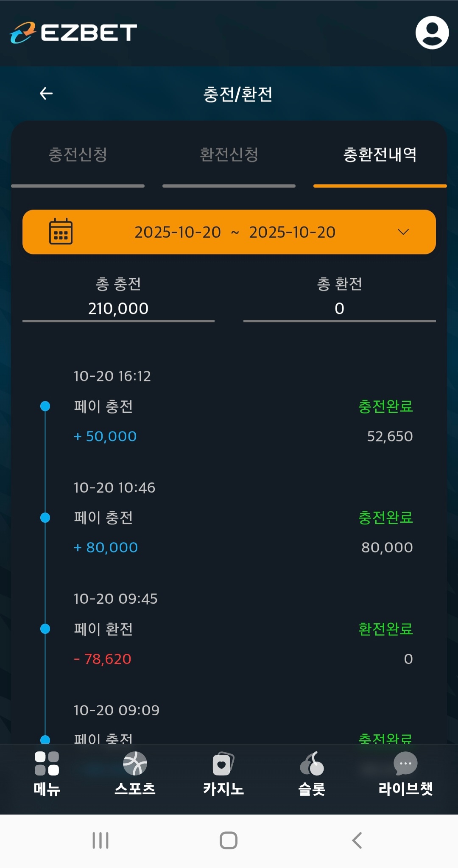Screen dimensions: 458x868
Task: Tap the EZBET logo
Action: tap(73, 33)
